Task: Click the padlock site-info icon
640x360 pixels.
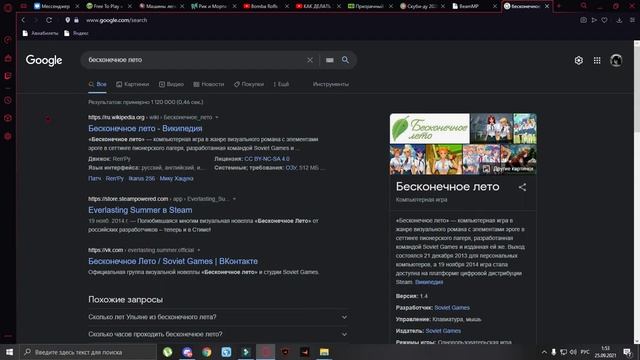Action: click(x=76, y=20)
